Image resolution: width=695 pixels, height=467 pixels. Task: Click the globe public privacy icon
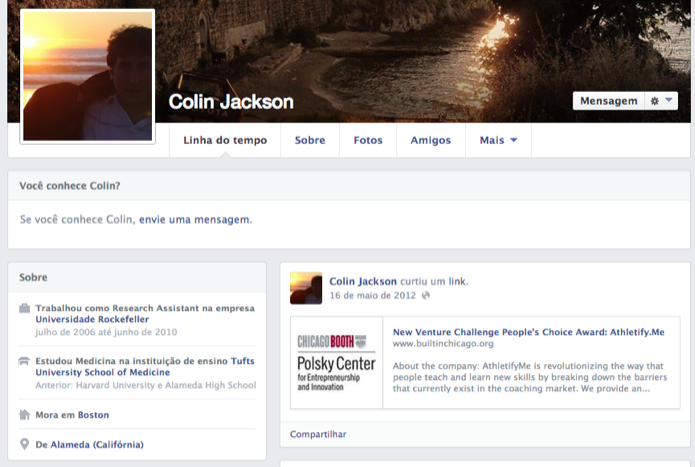tap(426, 296)
